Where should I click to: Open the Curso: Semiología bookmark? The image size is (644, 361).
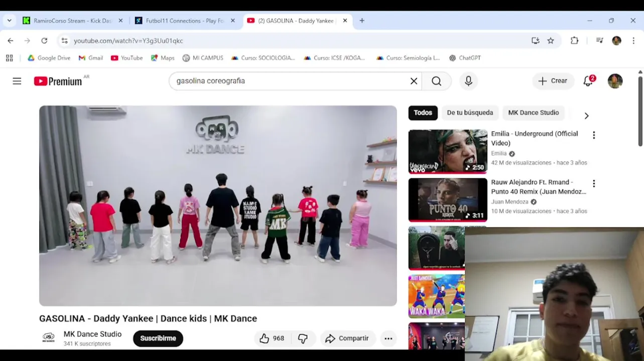point(408,58)
